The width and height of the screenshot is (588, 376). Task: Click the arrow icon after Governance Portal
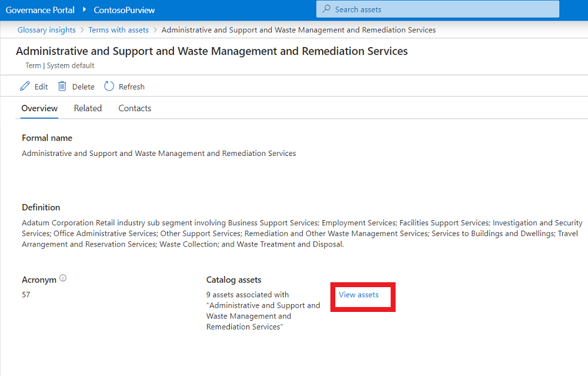coord(84,10)
